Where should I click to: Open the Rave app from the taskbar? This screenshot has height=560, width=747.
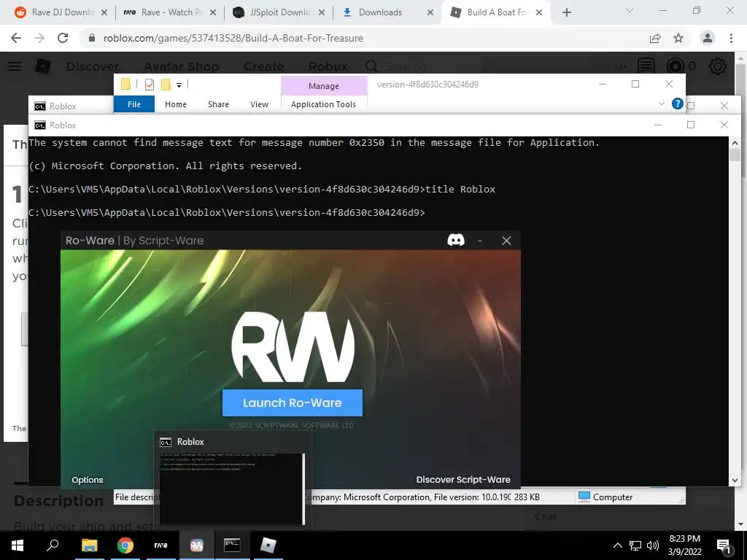(161, 545)
